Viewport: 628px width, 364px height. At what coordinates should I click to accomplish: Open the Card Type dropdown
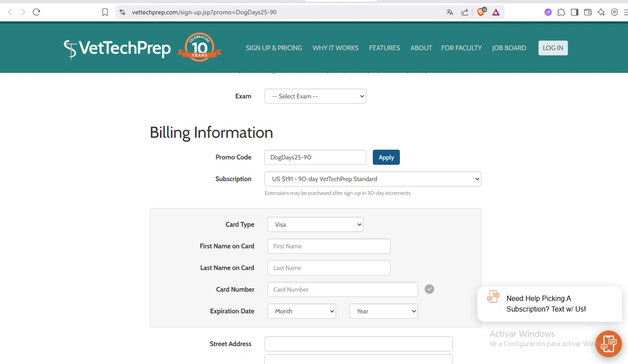pyautogui.click(x=315, y=225)
